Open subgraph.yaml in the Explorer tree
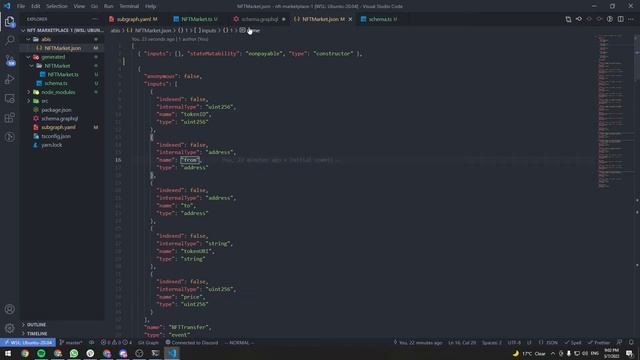Image resolution: width=640 pixels, height=360 pixels. [x=58, y=127]
